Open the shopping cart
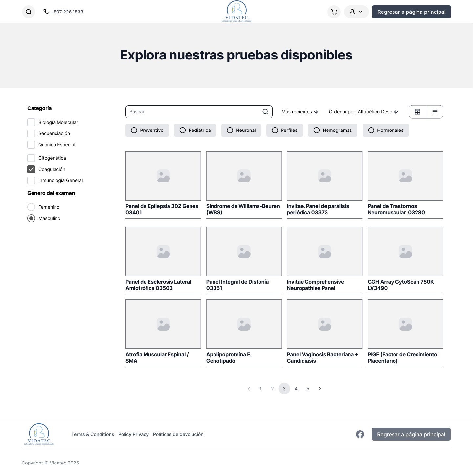Screen dimensions: 473x476 [334, 12]
